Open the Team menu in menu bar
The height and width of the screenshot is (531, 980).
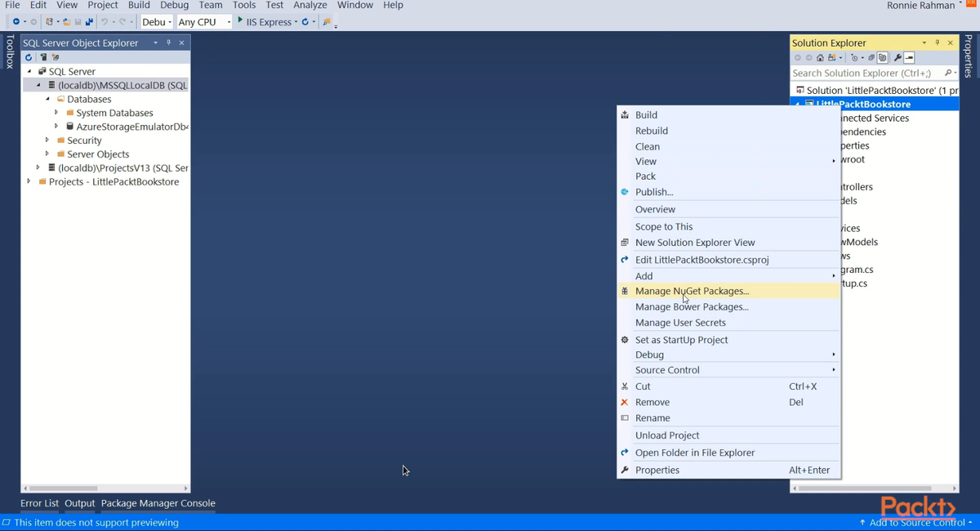[211, 5]
